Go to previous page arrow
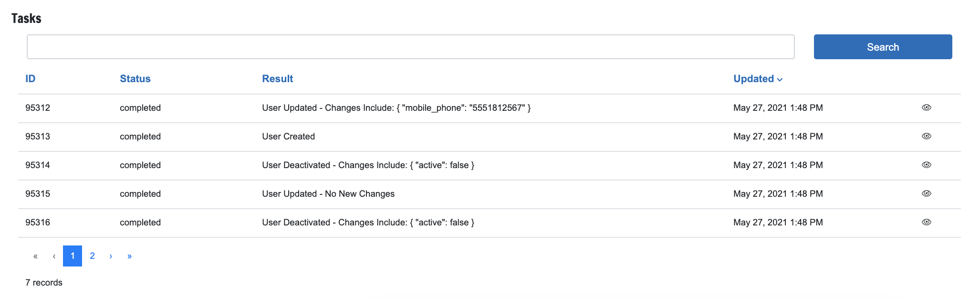The width and height of the screenshot is (980, 298). (x=54, y=256)
